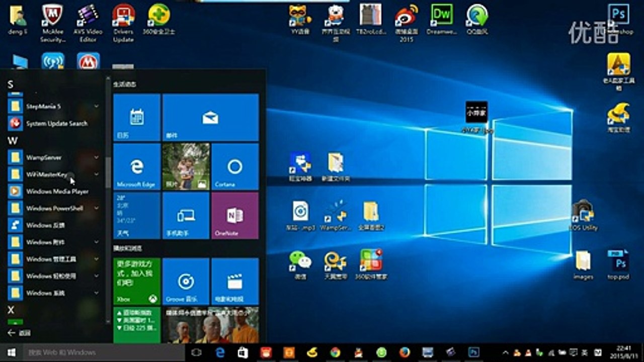This screenshot has height=362, width=644.
Task: Open the deng li user folder icon
Action: pos(18,20)
